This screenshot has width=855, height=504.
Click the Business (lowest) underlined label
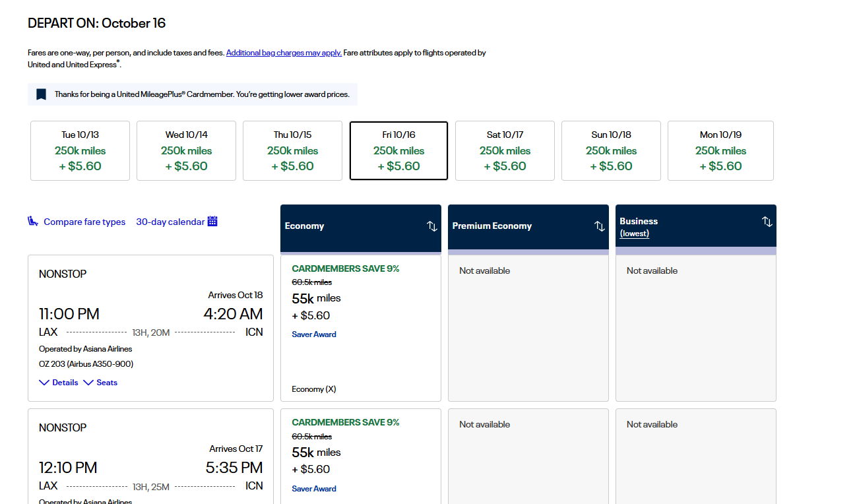[635, 234]
